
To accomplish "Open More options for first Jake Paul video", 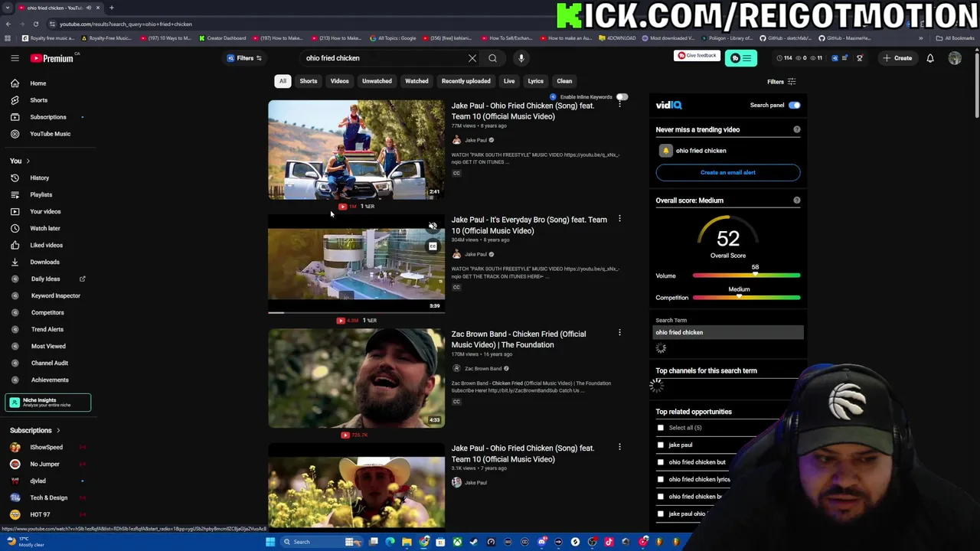I will [x=619, y=105].
